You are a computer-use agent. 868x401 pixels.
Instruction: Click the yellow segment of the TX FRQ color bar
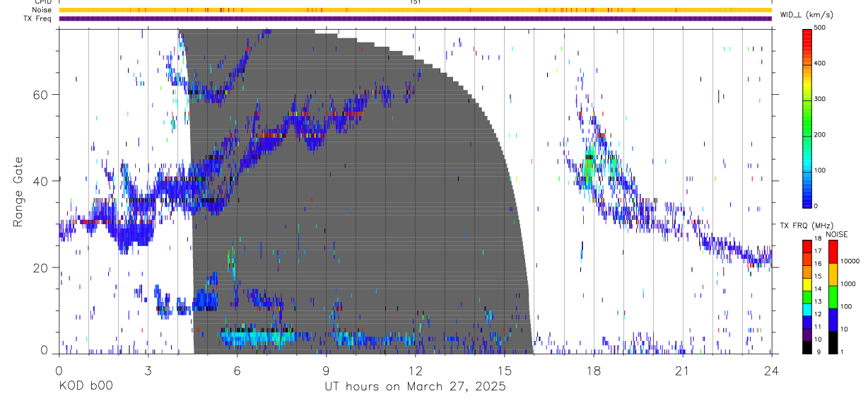807,284
